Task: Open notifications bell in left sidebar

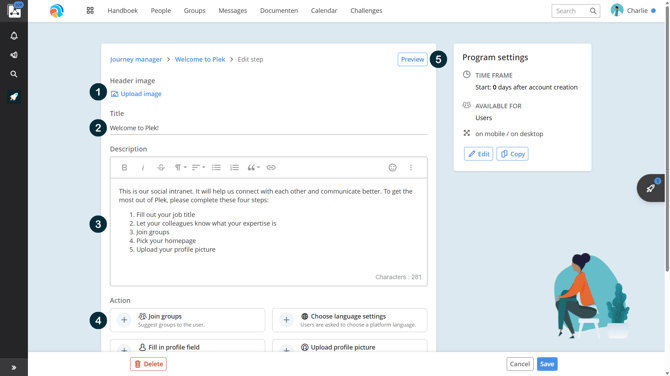Action: [x=14, y=36]
